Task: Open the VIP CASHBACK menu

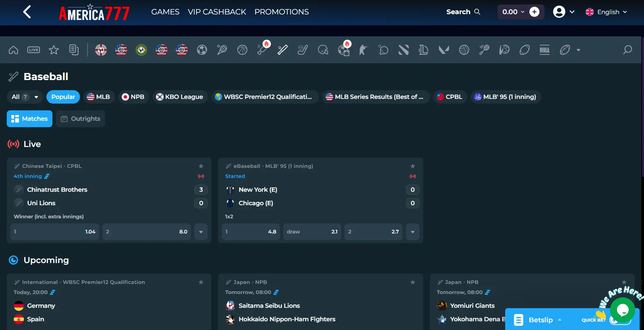Action: pyautogui.click(x=217, y=12)
